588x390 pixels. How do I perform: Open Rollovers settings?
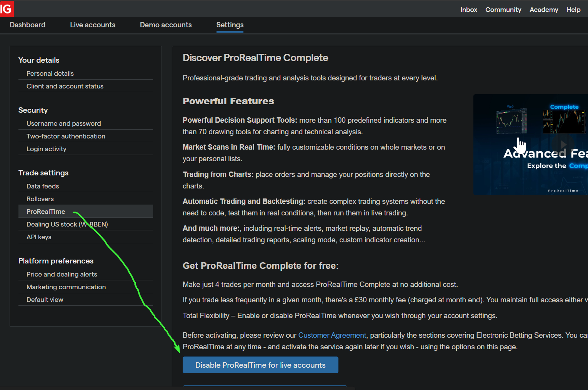pos(86,199)
